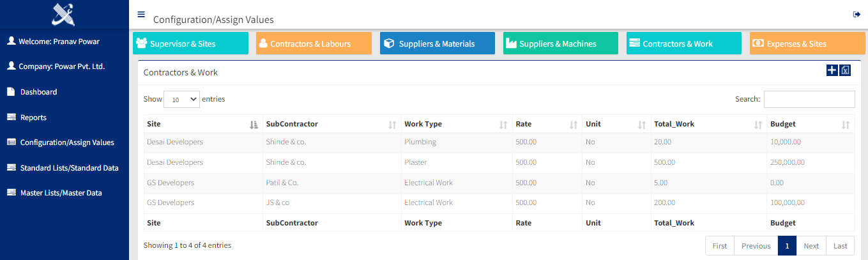Go to Dashboard in sidebar
This screenshot has width=868, height=260.
[x=38, y=92]
